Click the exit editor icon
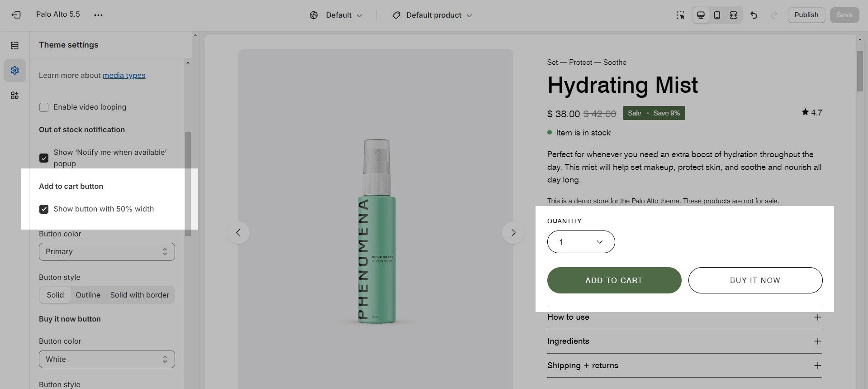868x389 pixels. (16, 15)
